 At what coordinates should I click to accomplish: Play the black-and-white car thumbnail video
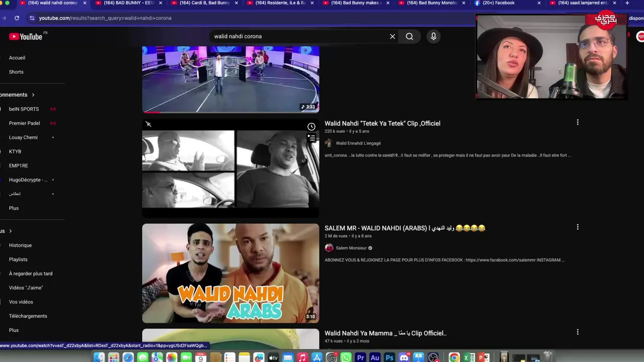pyautogui.click(x=230, y=168)
